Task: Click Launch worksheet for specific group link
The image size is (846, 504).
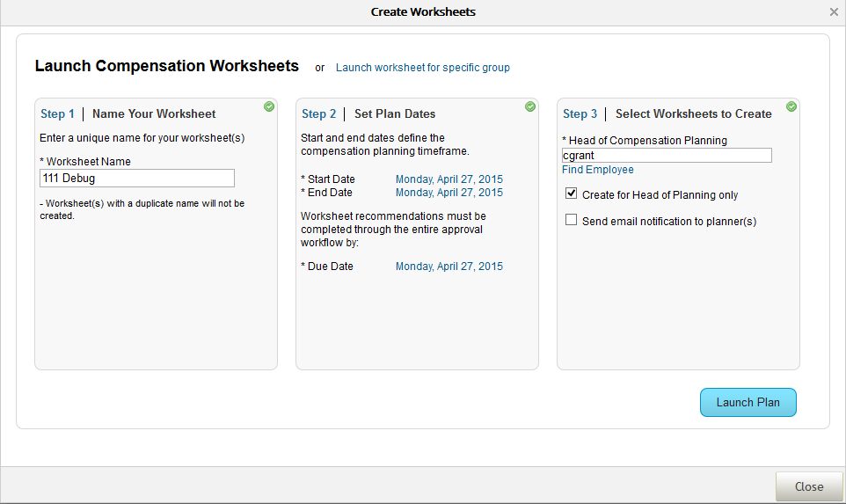Action: (422, 68)
